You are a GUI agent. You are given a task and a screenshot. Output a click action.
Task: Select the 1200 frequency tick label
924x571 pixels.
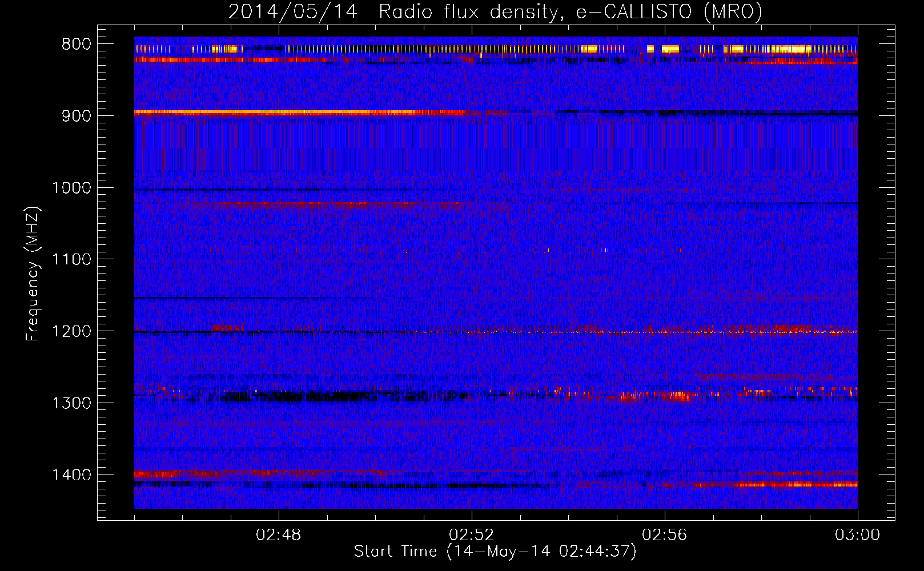[71, 332]
